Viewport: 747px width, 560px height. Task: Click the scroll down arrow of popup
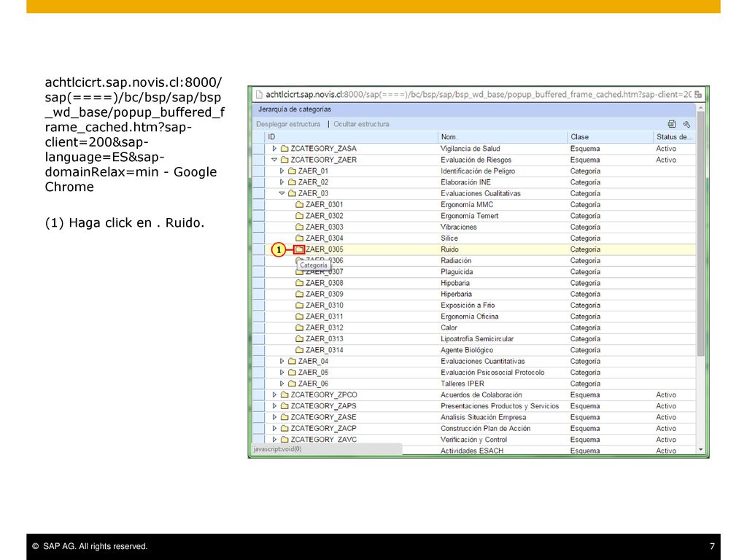click(x=700, y=449)
